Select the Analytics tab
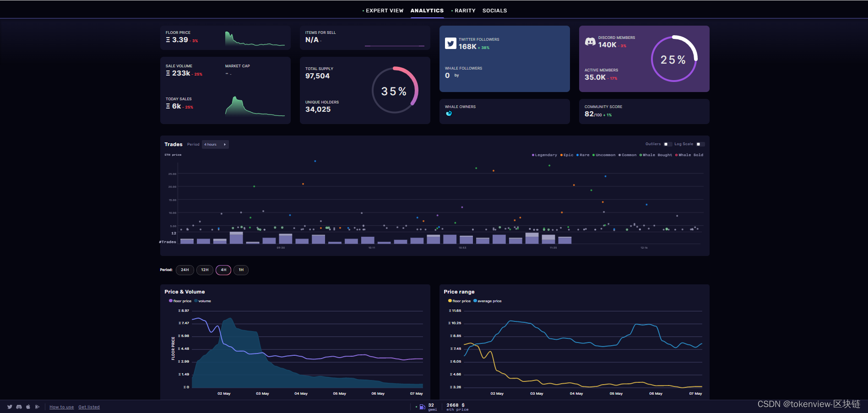Screen dimensions: 868x413 coord(427,11)
